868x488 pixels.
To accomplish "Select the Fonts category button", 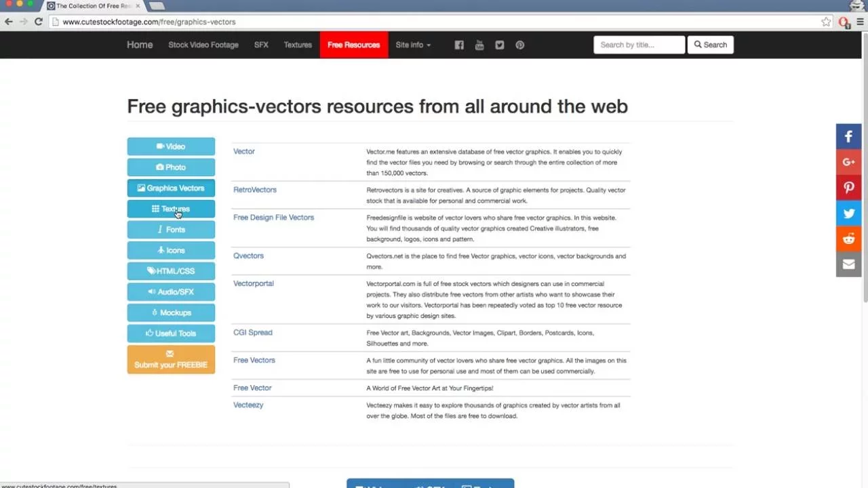I will [171, 230].
